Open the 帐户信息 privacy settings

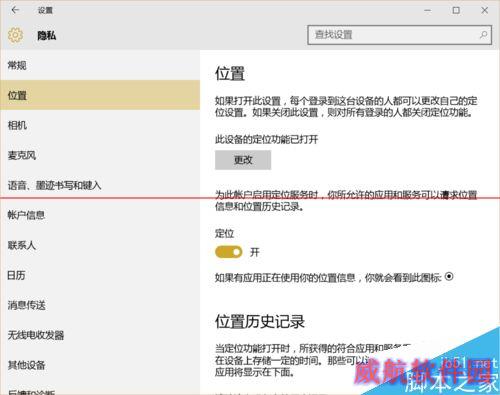pos(100,215)
